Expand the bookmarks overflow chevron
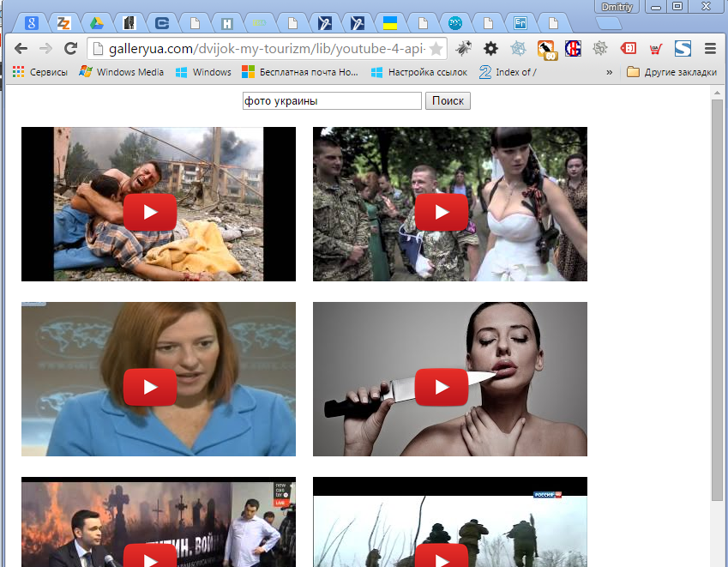Screen dimensions: 728x567 [609, 72]
